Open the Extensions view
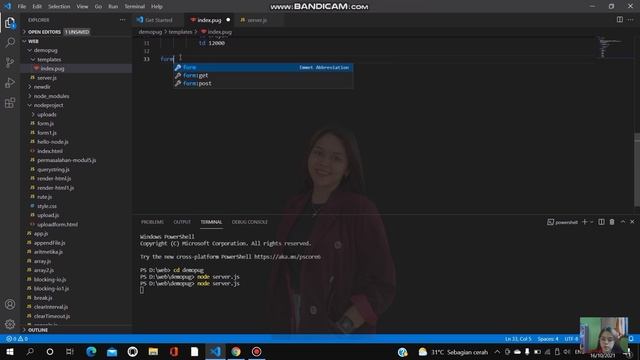The width and height of the screenshot is (640, 360). [x=10, y=102]
